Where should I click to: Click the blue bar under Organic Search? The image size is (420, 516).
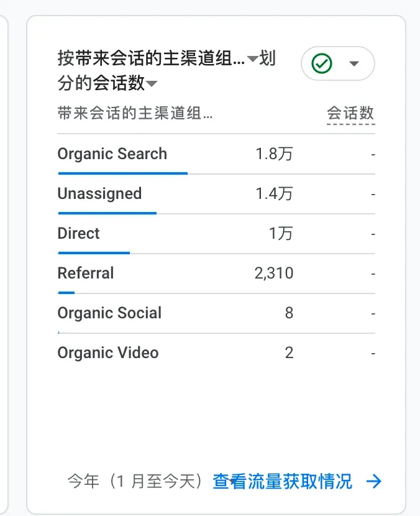pyautogui.click(x=122, y=173)
